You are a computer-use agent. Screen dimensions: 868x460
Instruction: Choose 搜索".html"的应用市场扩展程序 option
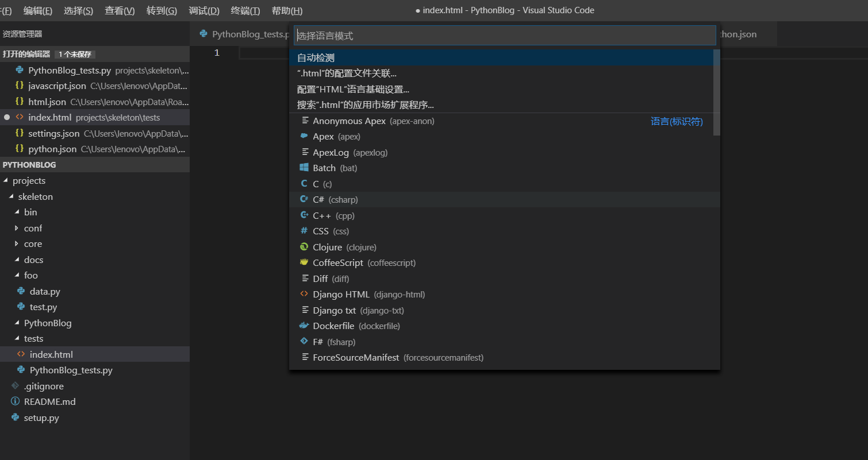pos(500,105)
